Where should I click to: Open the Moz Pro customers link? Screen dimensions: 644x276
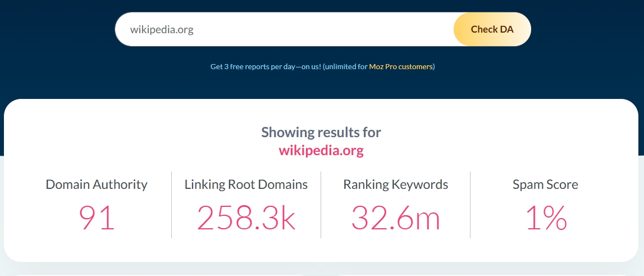coord(400,67)
